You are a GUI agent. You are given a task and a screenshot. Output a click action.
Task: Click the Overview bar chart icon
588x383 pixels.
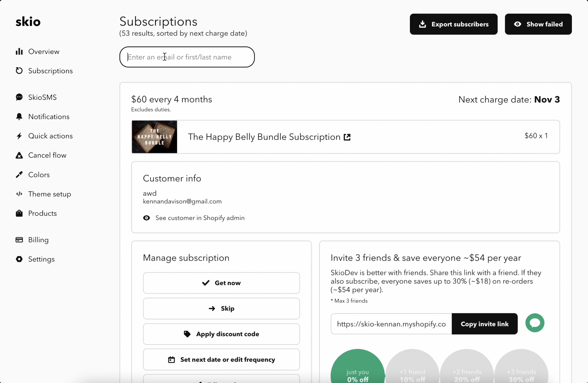click(19, 52)
